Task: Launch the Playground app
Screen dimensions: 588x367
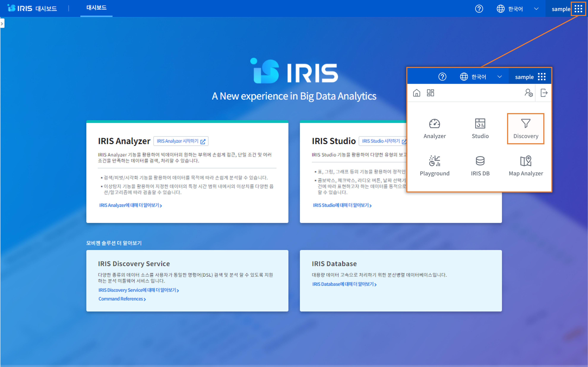Action: click(x=435, y=166)
